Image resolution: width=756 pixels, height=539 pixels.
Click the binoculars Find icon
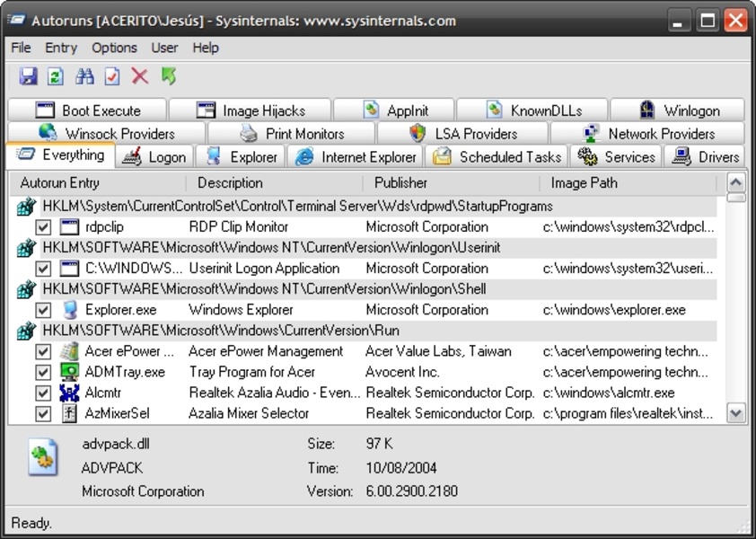(84, 76)
